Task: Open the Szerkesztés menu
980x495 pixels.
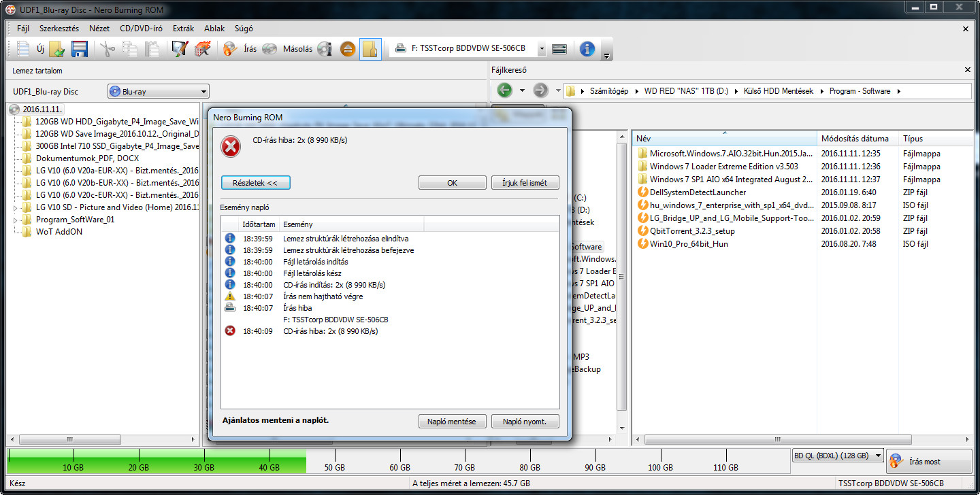Action: [x=59, y=29]
